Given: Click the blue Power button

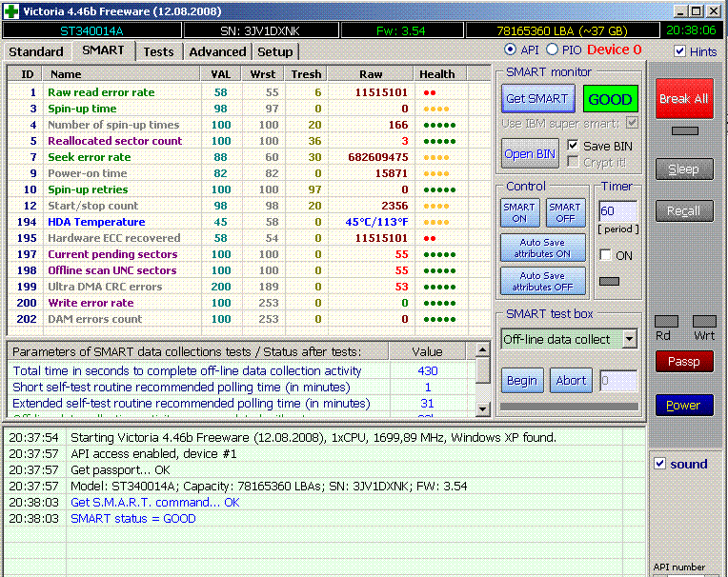Looking at the screenshot, I should (x=683, y=405).
